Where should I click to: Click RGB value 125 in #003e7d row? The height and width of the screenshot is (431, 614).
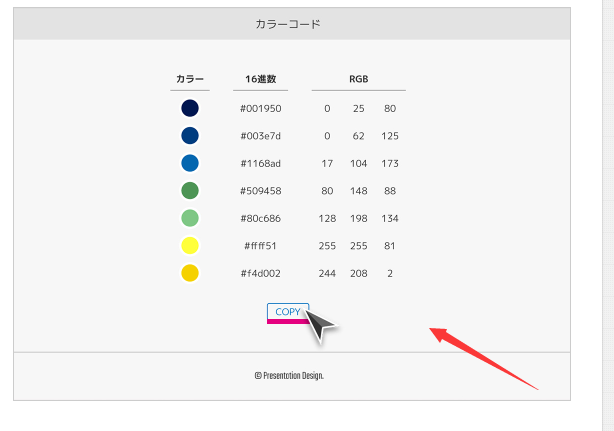pos(390,136)
